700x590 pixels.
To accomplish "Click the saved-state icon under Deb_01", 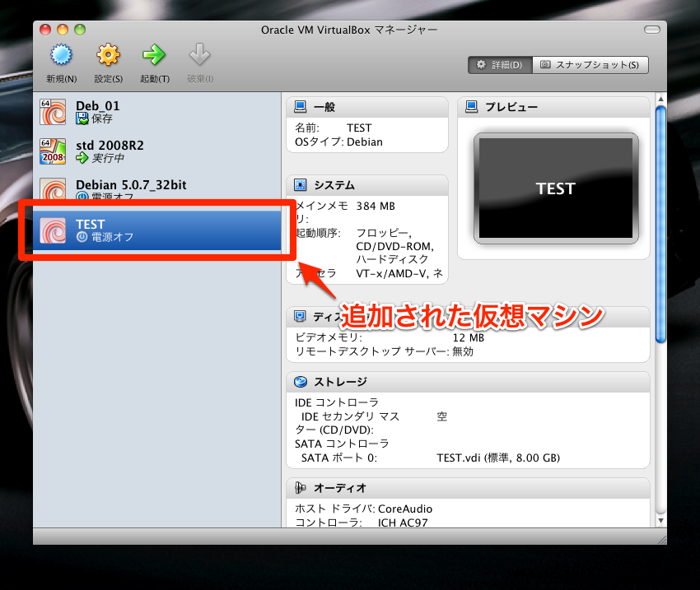I will tap(82, 118).
